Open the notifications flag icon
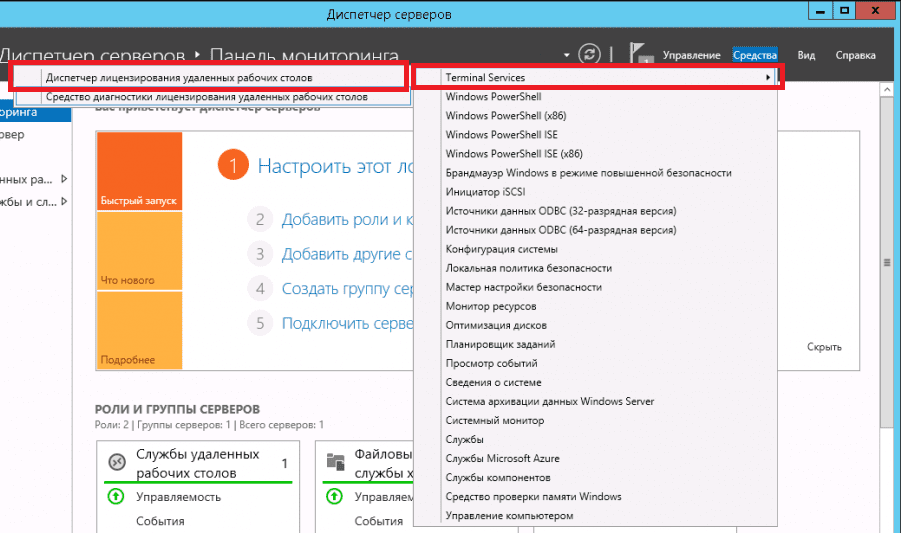The height and width of the screenshot is (533, 901). 636,54
